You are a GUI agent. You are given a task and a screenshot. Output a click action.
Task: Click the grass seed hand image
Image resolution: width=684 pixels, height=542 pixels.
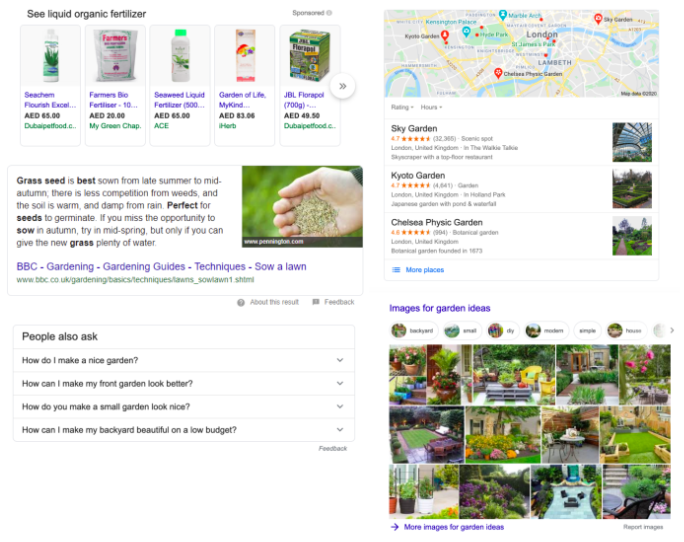tap(302, 206)
